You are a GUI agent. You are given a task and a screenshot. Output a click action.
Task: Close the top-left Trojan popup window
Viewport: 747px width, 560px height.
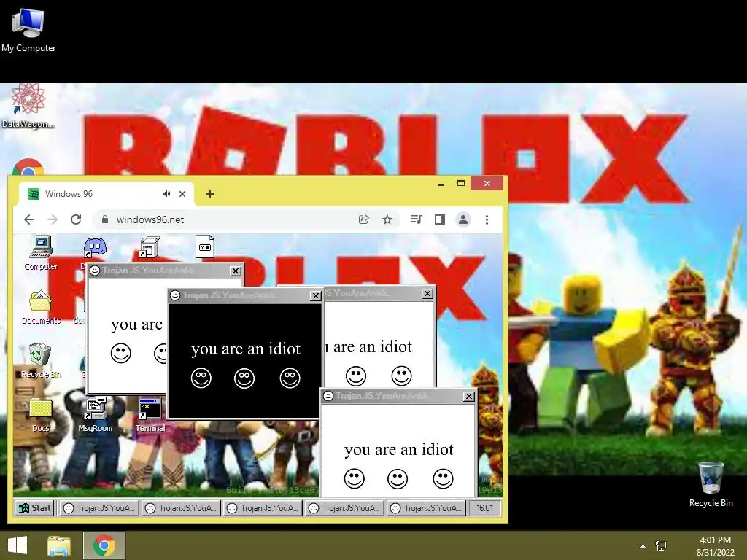(236, 271)
